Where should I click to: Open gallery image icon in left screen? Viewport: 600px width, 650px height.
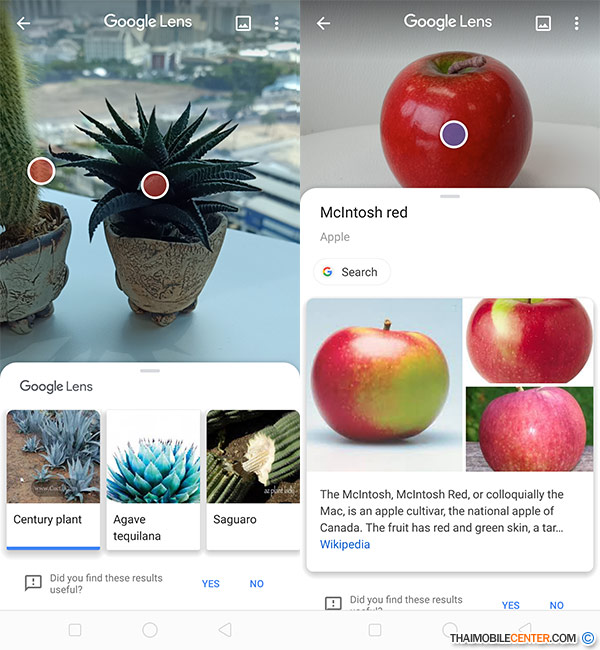(x=243, y=23)
